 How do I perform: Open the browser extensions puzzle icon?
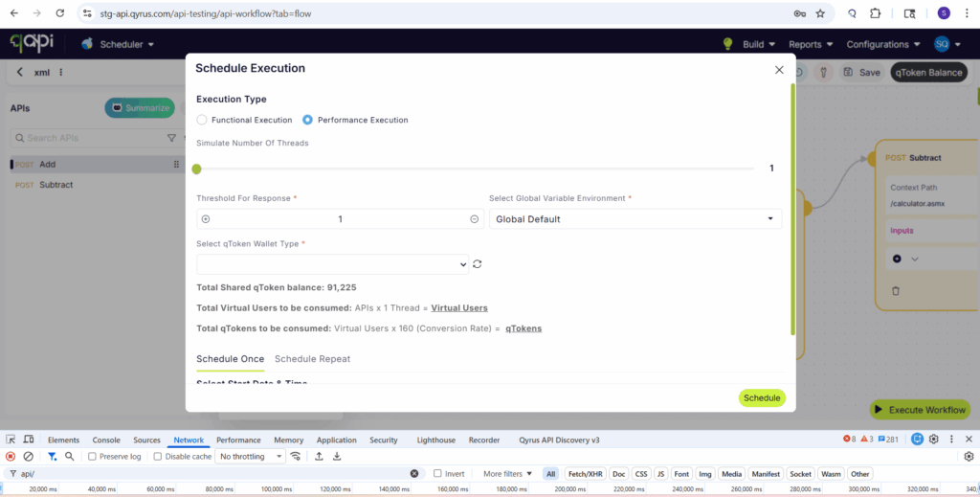coord(876,13)
